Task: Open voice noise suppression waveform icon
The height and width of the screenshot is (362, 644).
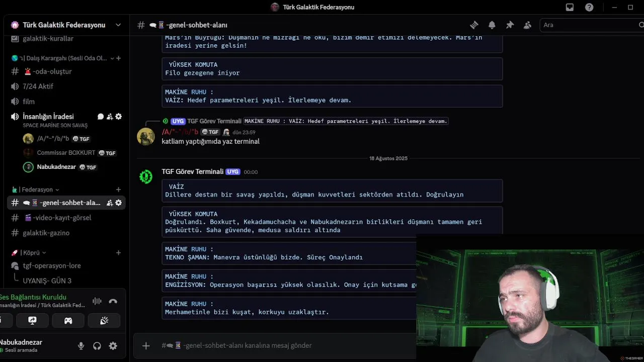Action: click(x=97, y=301)
